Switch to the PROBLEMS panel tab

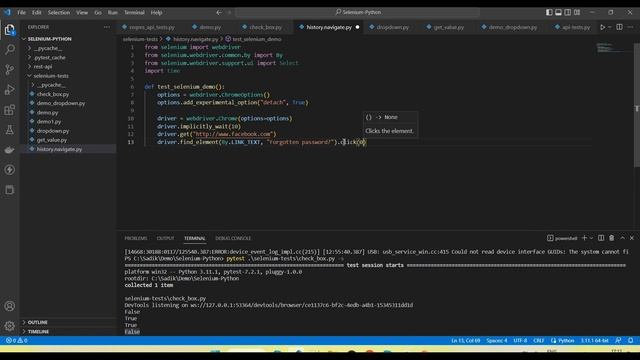[x=136, y=238]
